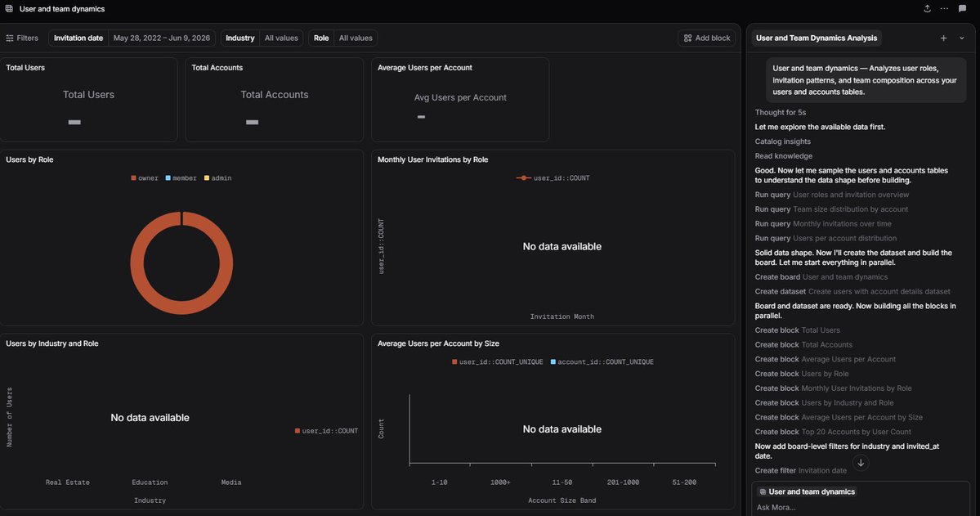The height and width of the screenshot is (516, 980).
Task: Click the Education axis label
Action: [150, 482]
